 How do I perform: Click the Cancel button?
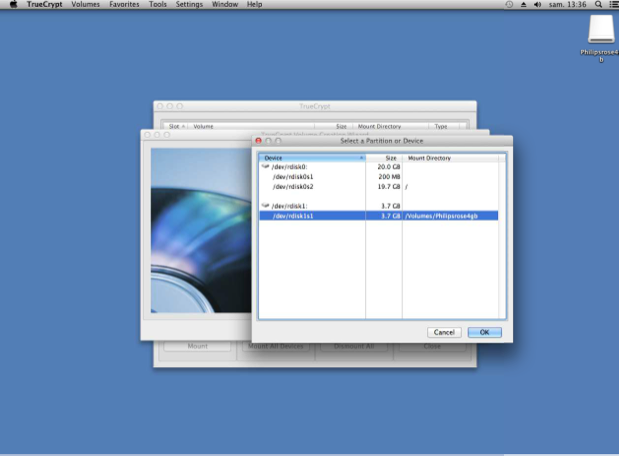click(x=444, y=332)
